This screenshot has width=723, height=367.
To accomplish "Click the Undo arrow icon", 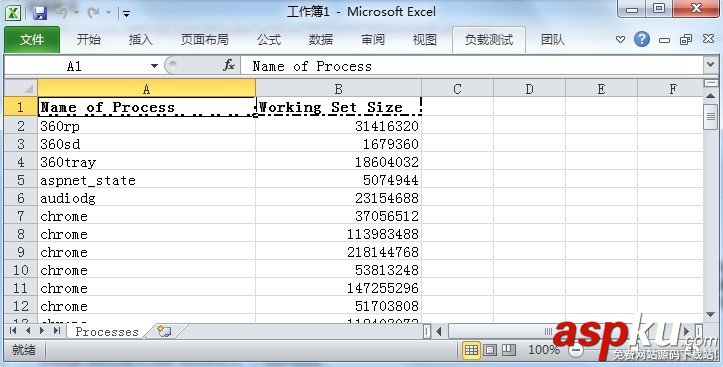I will point(62,12).
